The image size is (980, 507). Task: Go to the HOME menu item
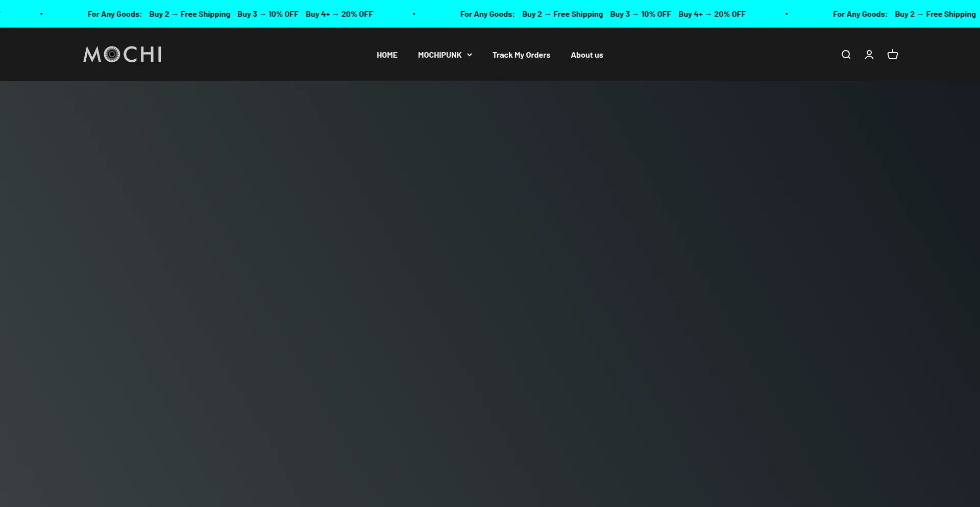tap(387, 55)
